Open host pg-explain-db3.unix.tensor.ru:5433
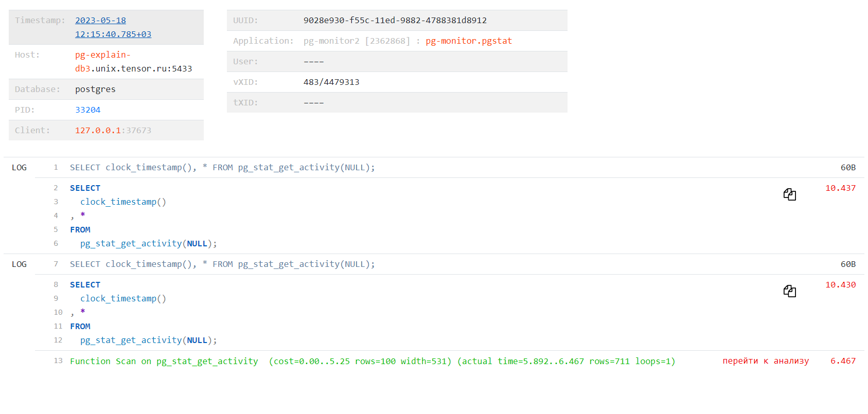The image size is (868, 414). [x=133, y=62]
